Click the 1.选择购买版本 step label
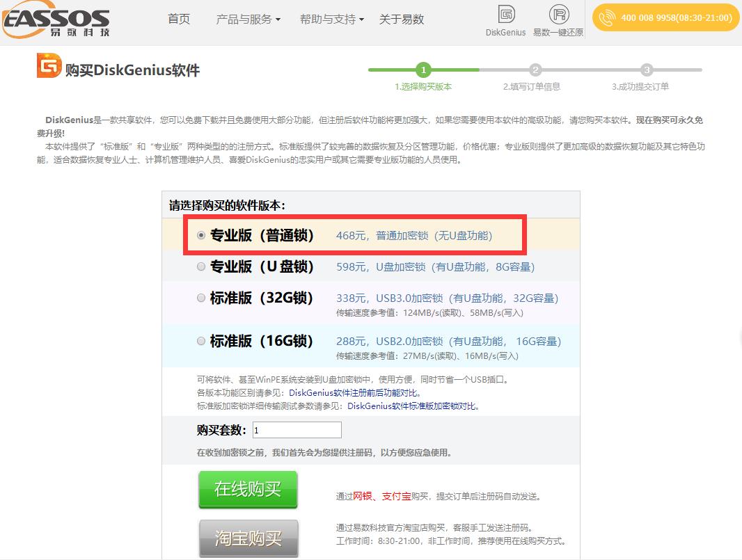Screen dimensions: 742x560 click(423, 86)
